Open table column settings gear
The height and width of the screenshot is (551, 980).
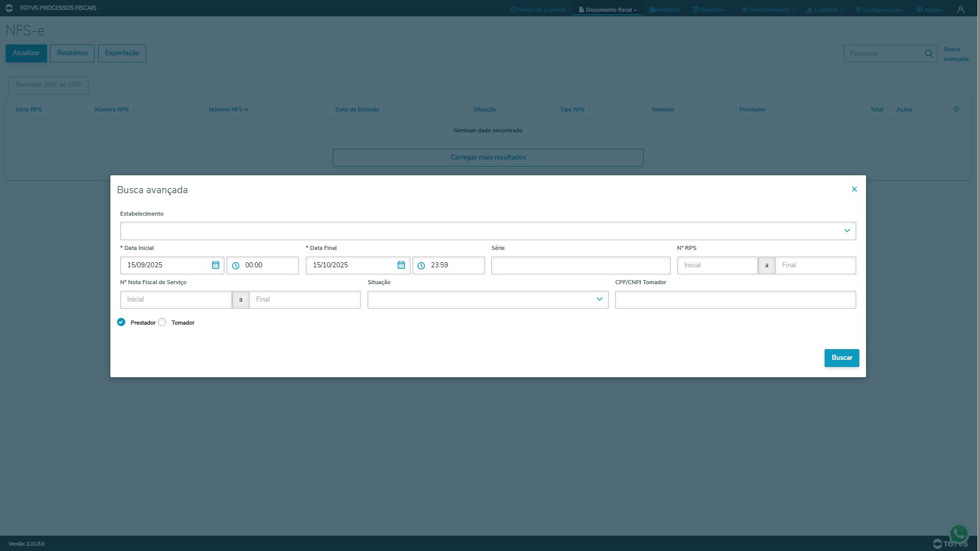pyautogui.click(x=956, y=109)
